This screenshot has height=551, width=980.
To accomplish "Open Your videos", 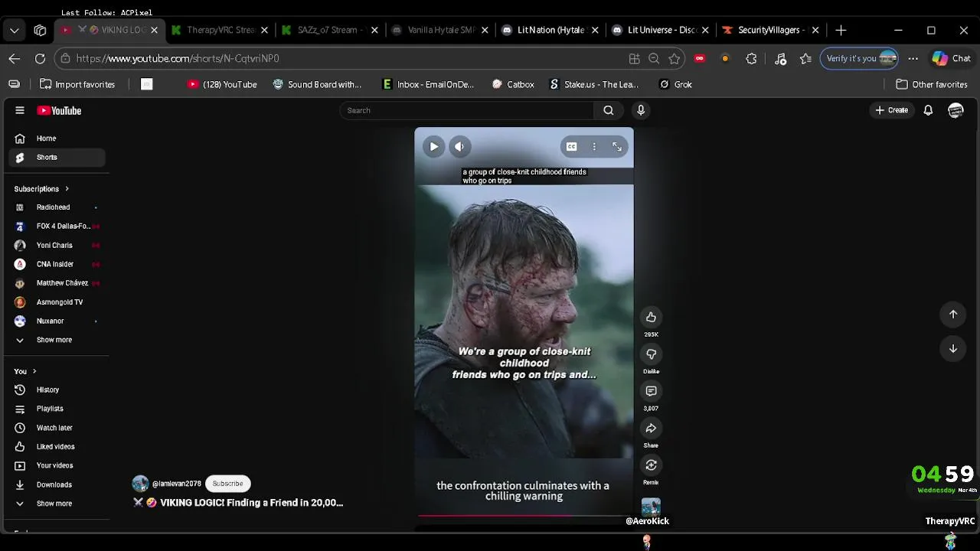I will (57, 465).
